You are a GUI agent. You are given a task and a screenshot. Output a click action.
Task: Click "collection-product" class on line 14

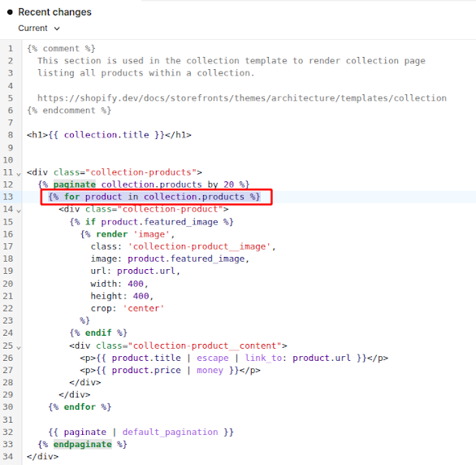click(x=171, y=209)
